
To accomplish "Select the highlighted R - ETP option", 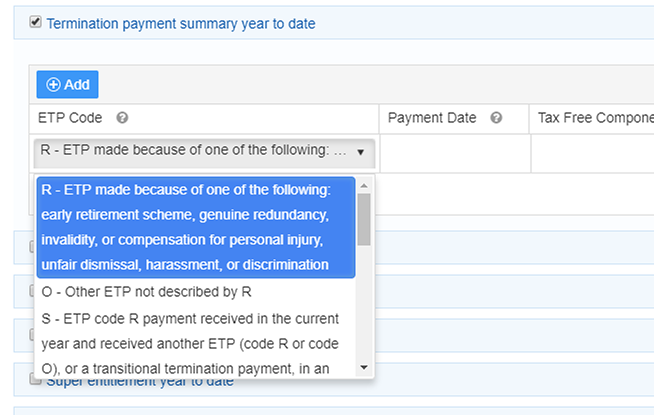I will [x=195, y=226].
